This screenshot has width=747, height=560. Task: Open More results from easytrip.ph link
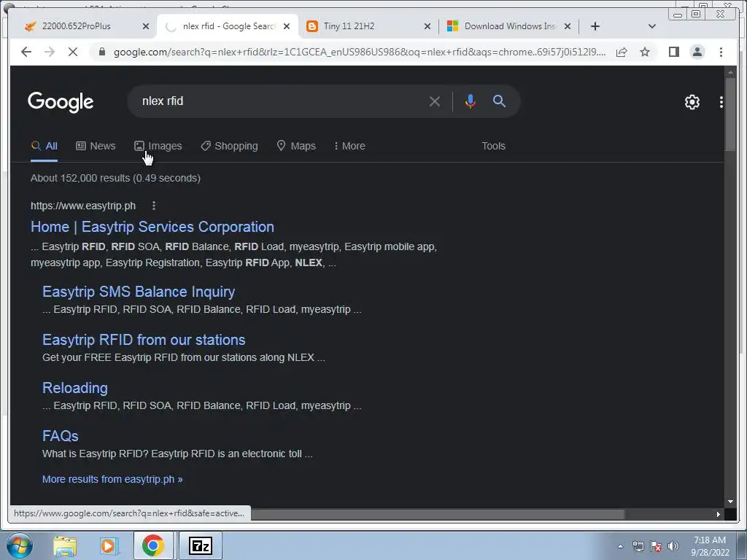point(112,479)
